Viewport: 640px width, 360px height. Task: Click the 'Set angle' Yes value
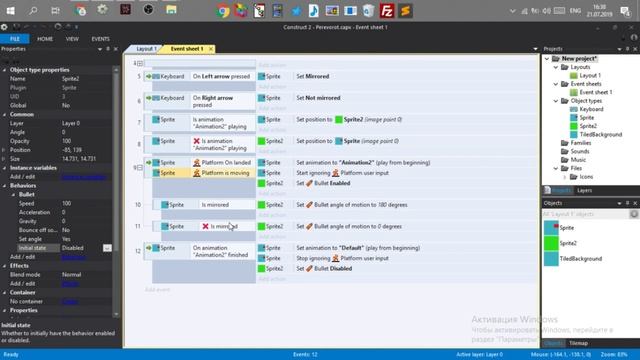(x=66, y=239)
